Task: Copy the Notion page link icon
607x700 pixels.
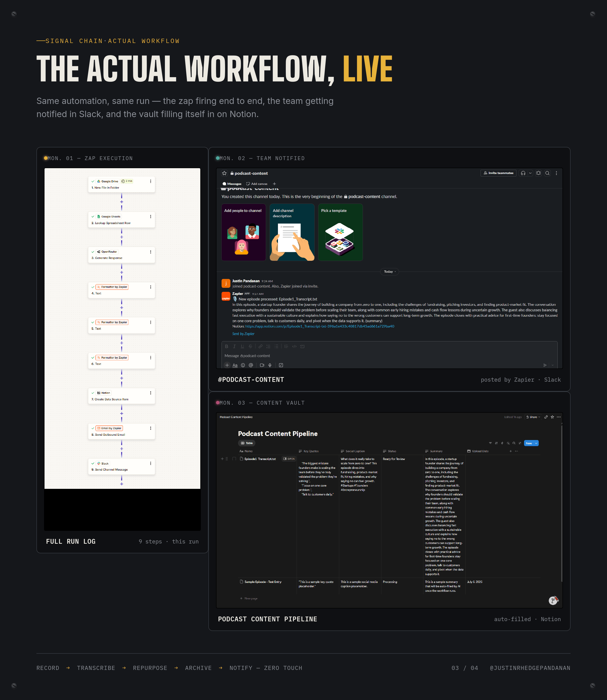Action: click(546, 417)
